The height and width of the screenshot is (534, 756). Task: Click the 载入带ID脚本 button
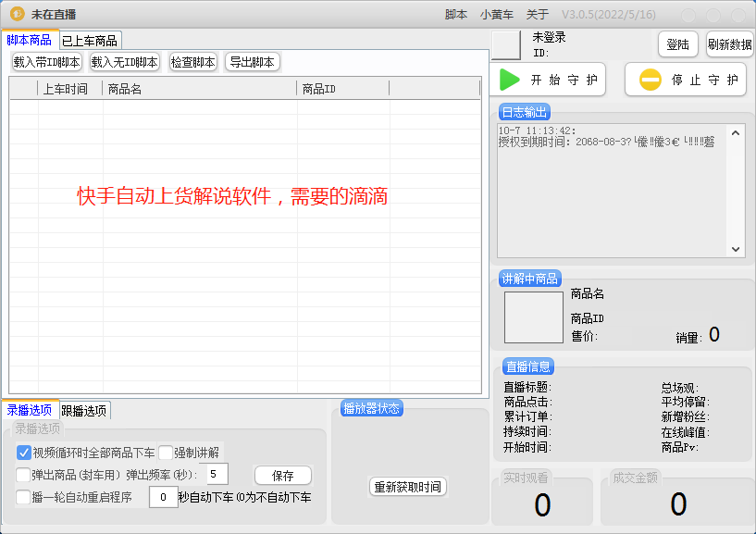click(47, 62)
